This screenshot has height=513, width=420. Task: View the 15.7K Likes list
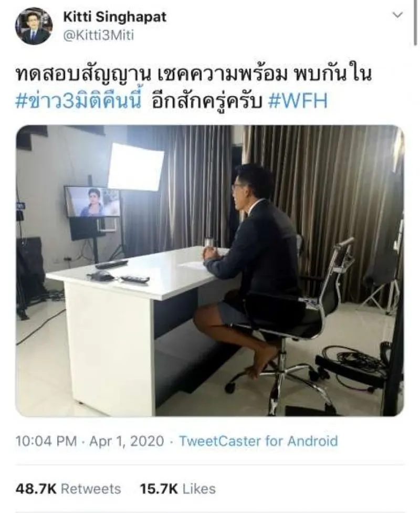coord(177,489)
